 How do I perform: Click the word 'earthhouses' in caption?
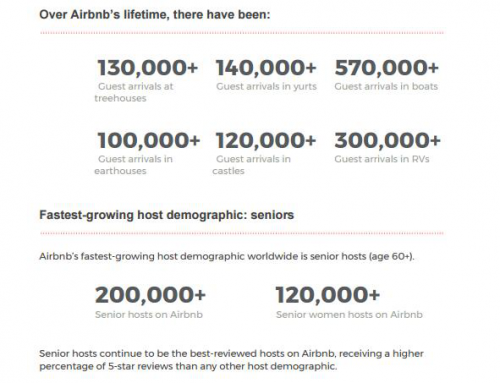[120, 171]
